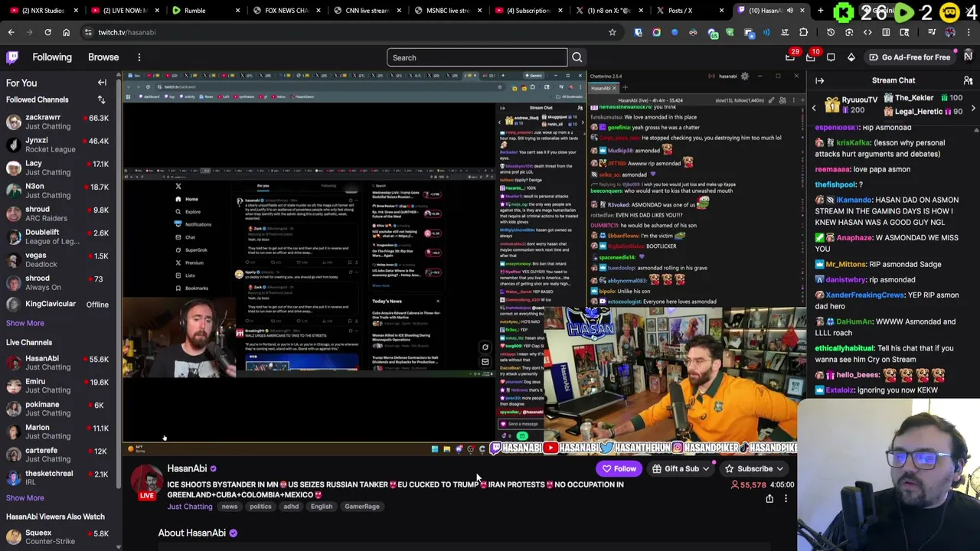The width and height of the screenshot is (980, 551).
Task: Open Squeex Counter-Strike channel
Action: click(58, 537)
